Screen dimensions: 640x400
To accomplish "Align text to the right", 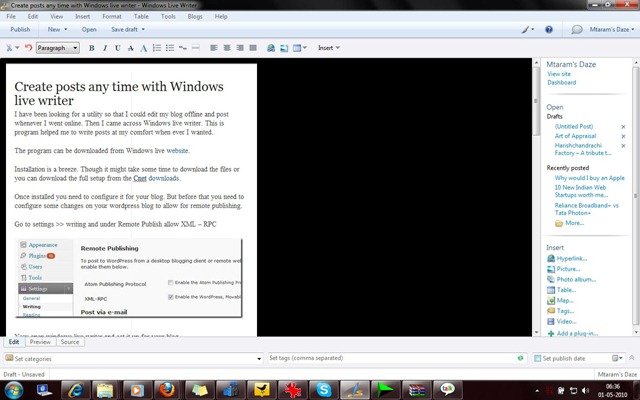I will [x=240, y=48].
